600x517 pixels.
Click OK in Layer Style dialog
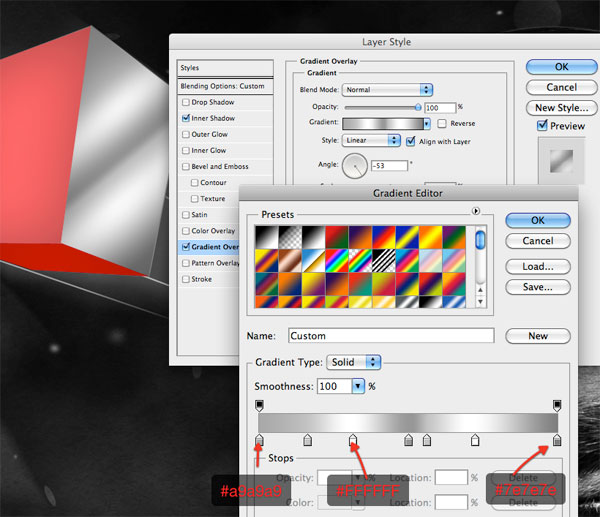click(x=561, y=67)
